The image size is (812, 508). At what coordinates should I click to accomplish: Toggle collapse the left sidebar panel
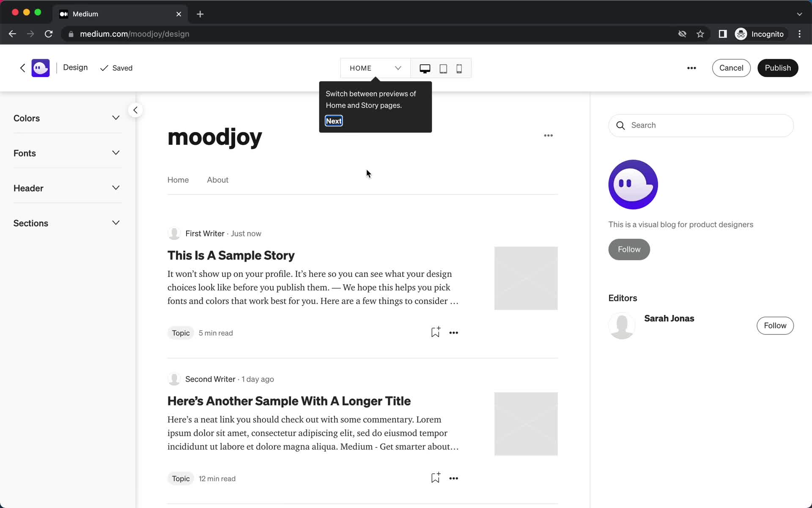click(x=134, y=110)
